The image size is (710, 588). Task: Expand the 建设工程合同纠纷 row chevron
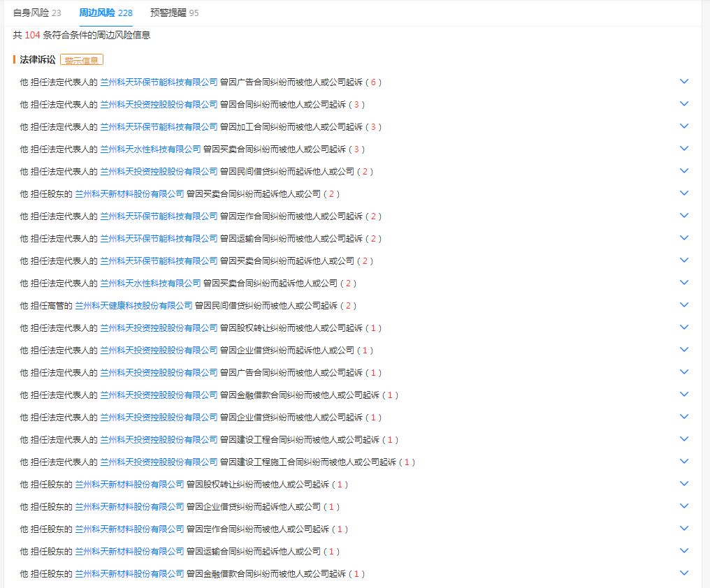pos(684,439)
